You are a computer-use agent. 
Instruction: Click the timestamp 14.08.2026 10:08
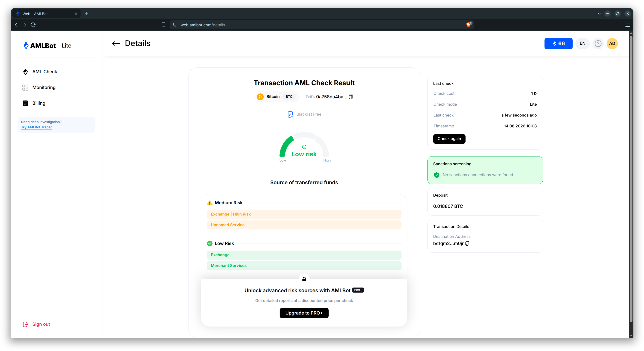[520, 126]
